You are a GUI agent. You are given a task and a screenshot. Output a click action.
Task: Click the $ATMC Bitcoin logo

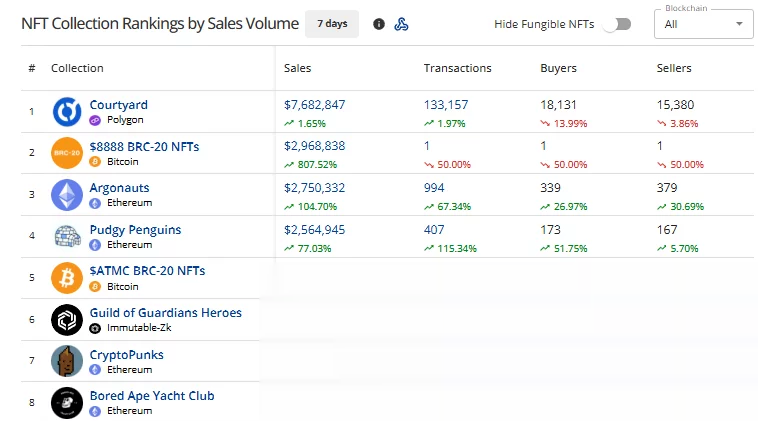click(67, 278)
